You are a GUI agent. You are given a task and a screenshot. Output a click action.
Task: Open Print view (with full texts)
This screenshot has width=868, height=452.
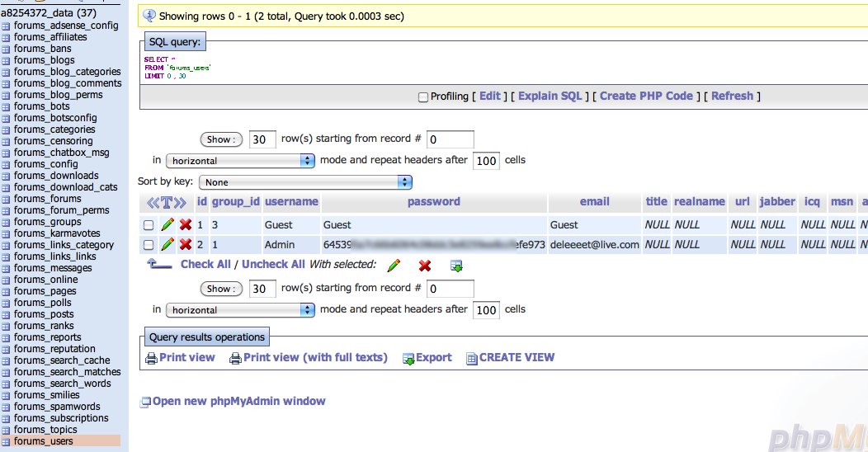[315, 357]
